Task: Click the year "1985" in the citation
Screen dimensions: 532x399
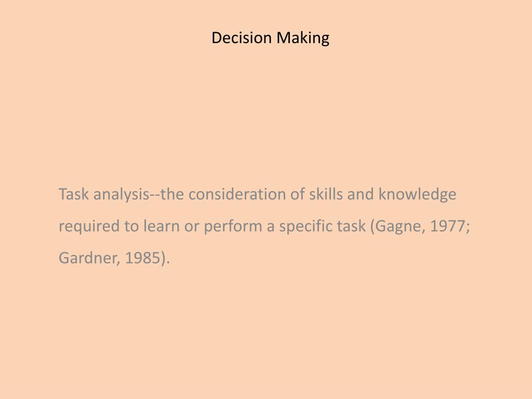Action: coord(142,258)
